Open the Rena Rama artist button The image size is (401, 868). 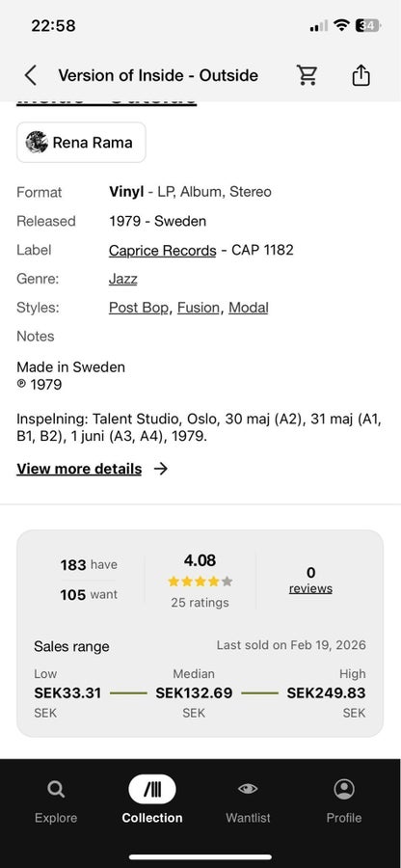coord(81,143)
